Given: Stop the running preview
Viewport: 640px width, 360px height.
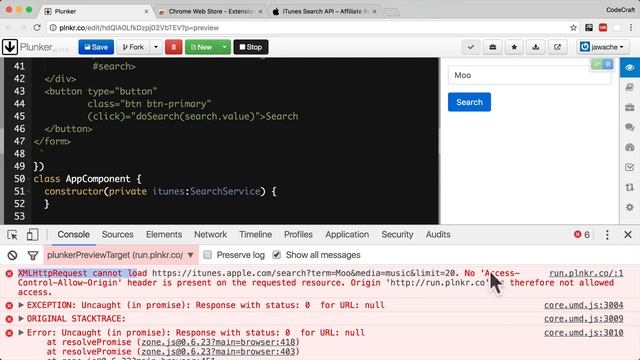Looking at the screenshot, I should click(251, 47).
